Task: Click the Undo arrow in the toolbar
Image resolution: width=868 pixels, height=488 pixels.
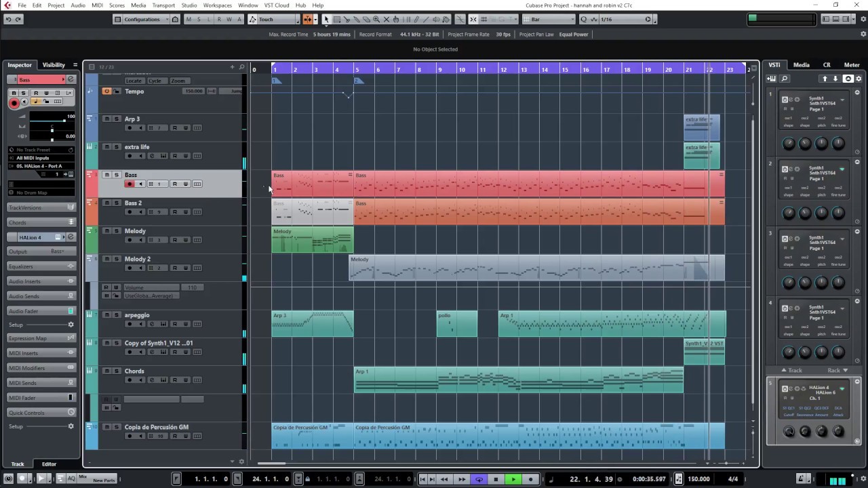Action: pos(8,19)
